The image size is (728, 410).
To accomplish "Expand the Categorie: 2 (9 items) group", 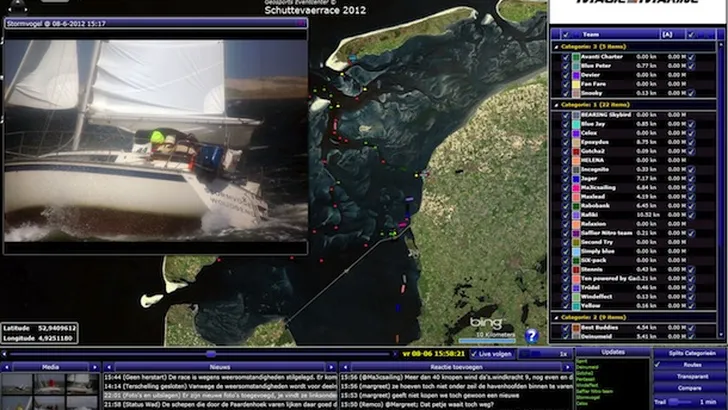I will click(556, 316).
